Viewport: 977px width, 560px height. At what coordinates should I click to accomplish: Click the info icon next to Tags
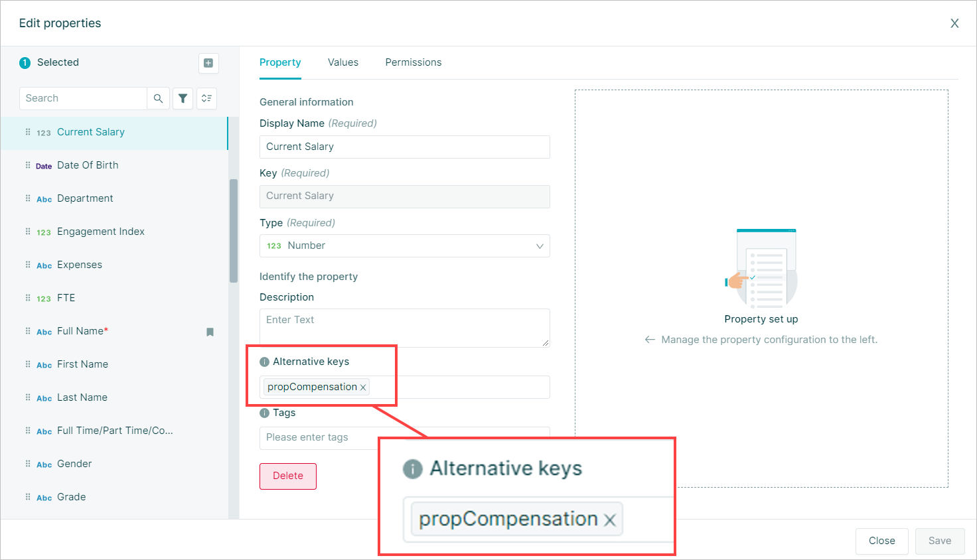coord(264,413)
